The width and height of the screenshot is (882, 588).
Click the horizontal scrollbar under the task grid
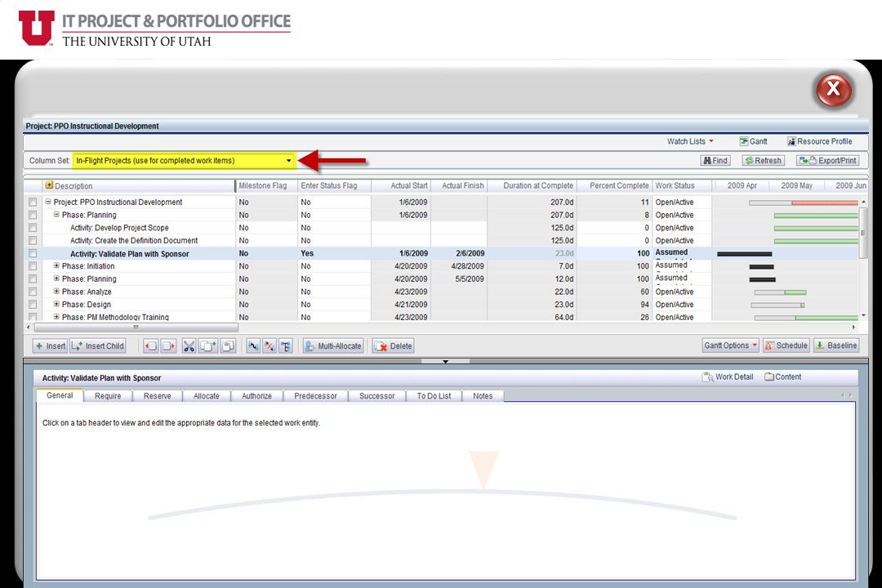coord(136,327)
